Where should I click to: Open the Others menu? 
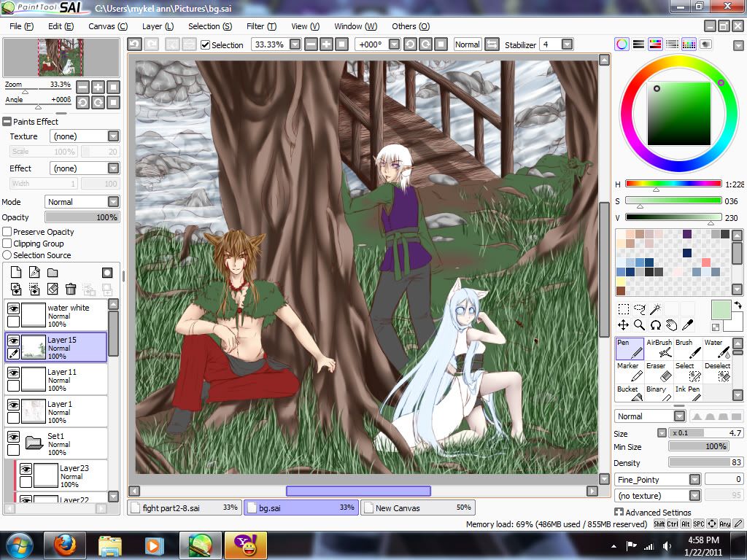pos(411,26)
